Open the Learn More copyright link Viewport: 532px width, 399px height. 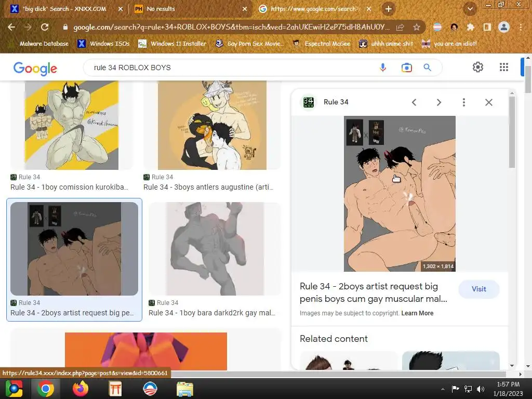click(x=417, y=313)
